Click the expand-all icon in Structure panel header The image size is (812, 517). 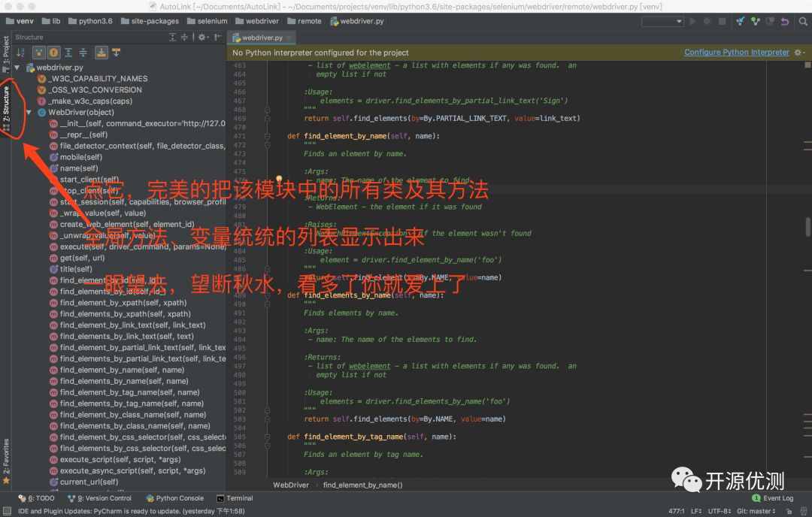point(173,38)
